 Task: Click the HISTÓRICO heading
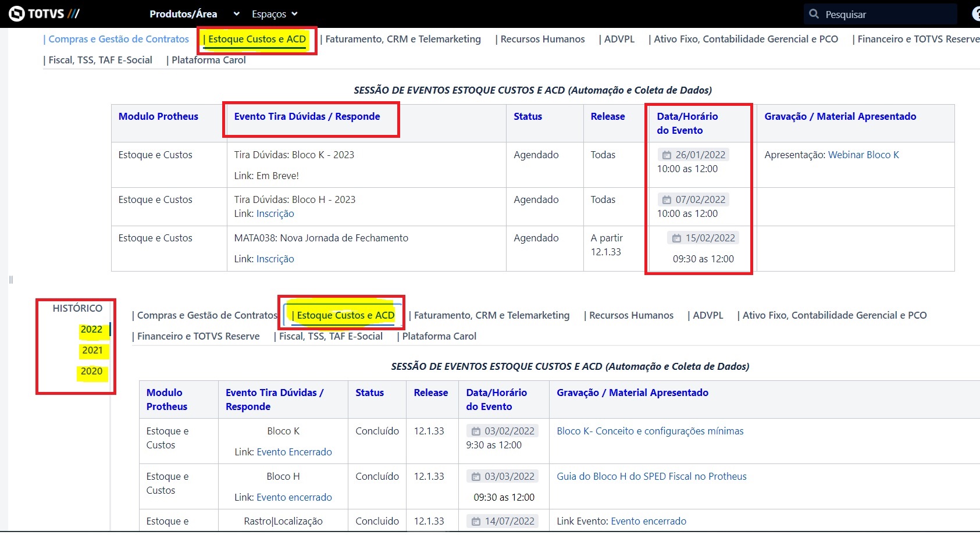[77, 308]
